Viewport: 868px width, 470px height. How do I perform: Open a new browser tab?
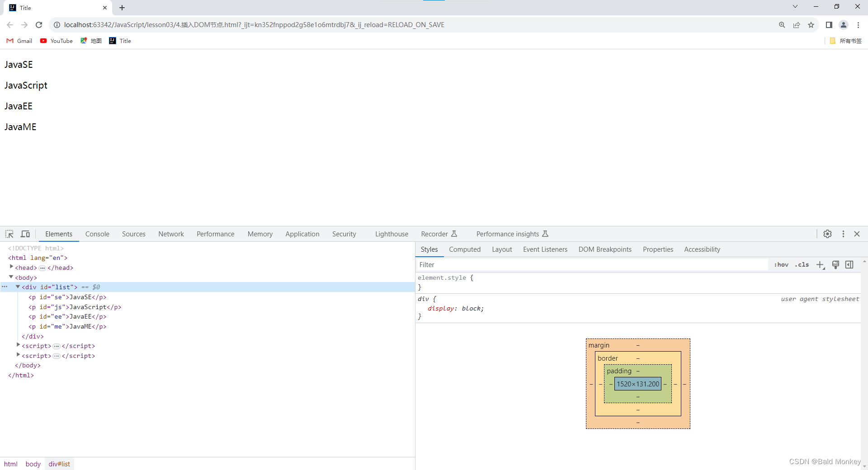click(122, 8)
